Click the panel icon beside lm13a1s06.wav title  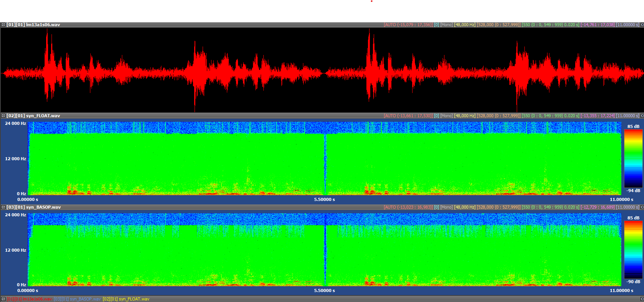click(3, 25)
